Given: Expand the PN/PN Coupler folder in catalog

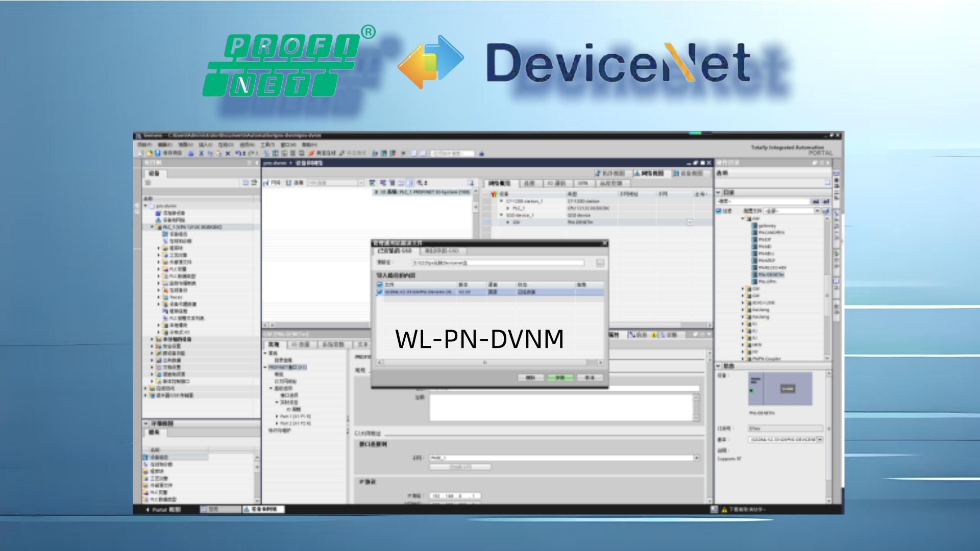Looking at the screenshot, I should click(743, 359).
